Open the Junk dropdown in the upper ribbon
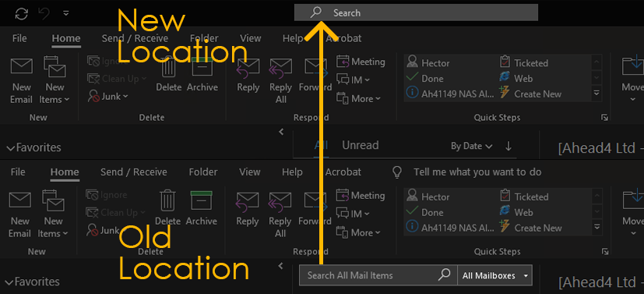 [x=108, y=96]
